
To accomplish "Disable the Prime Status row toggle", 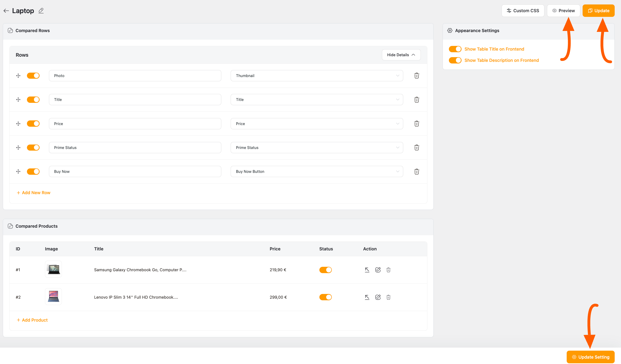I will coord(34,147).
